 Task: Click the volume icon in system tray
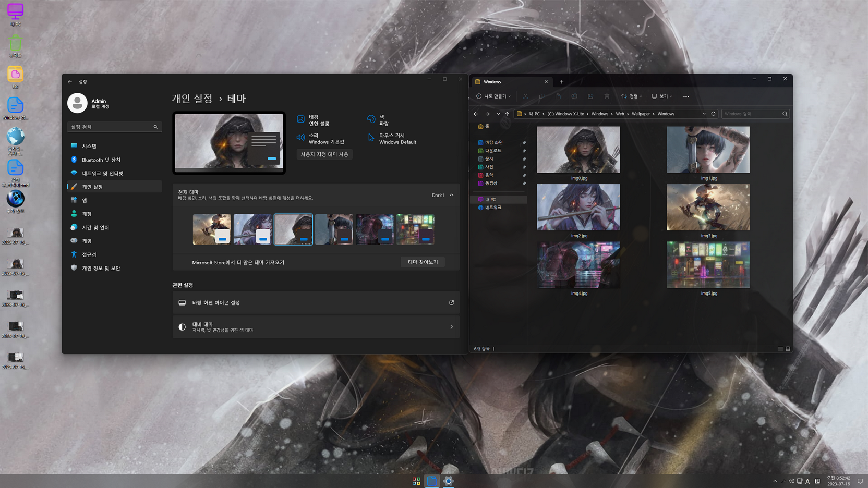pos(791,481)
